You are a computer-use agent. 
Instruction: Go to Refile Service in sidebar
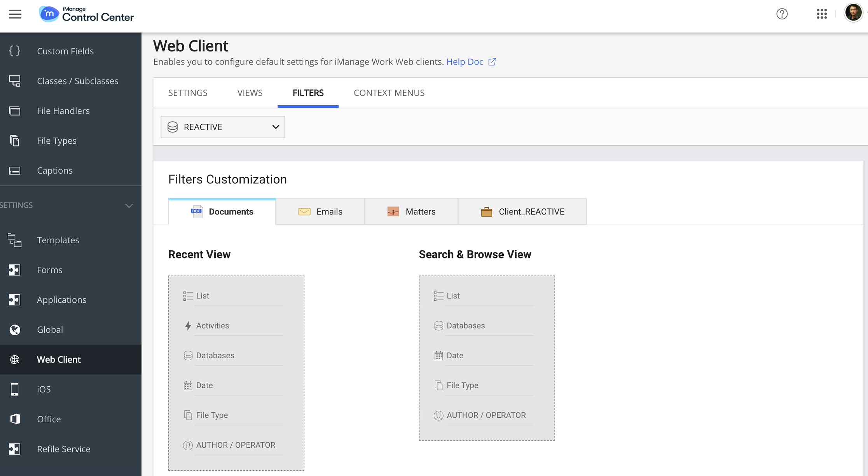coord(63,449)
